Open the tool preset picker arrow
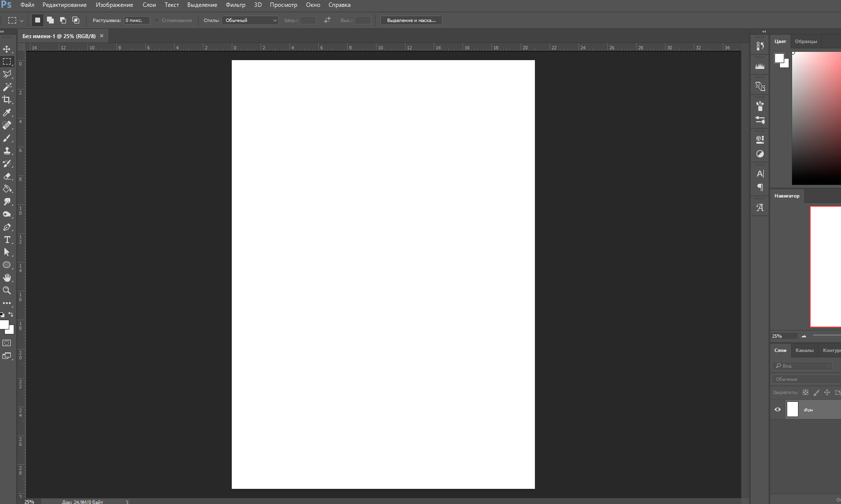The width and height of the screenshot is (841, 504). (x=22, y=21)
